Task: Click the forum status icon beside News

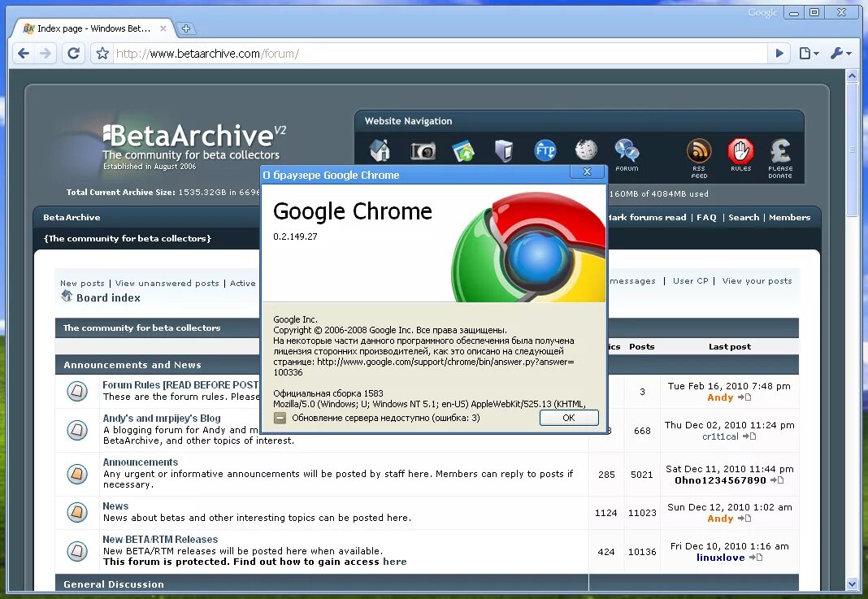Action: point(77,512)
